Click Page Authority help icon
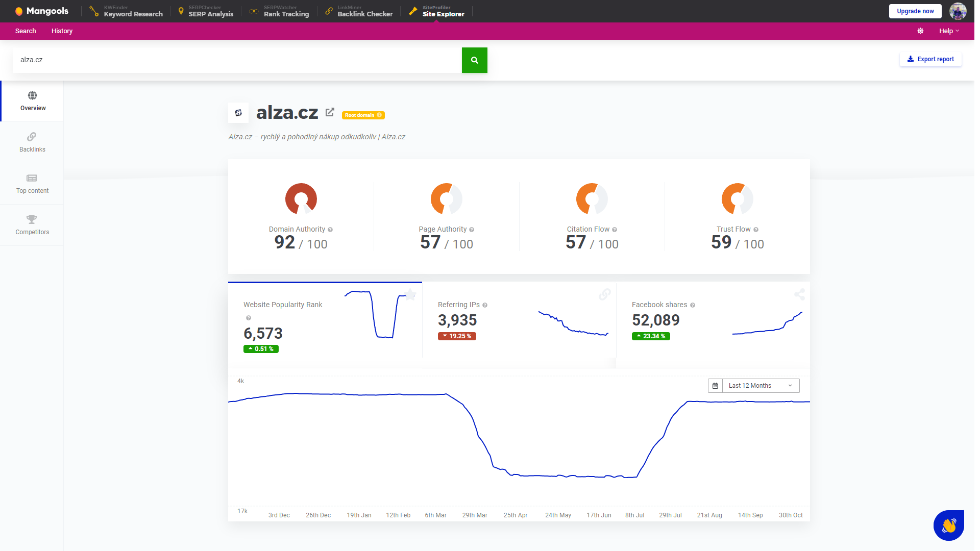The image size is (980, 551). point(472,230)
